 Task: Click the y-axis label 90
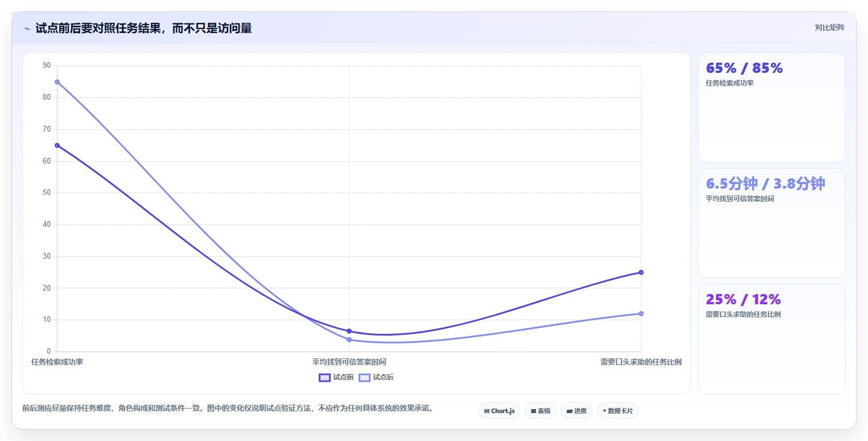[47, 66]
